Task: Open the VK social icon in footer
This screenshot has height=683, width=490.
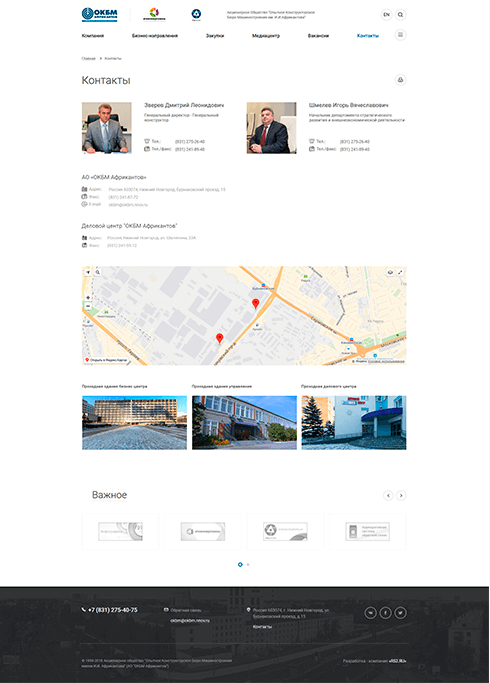Action: coord(370,613)
